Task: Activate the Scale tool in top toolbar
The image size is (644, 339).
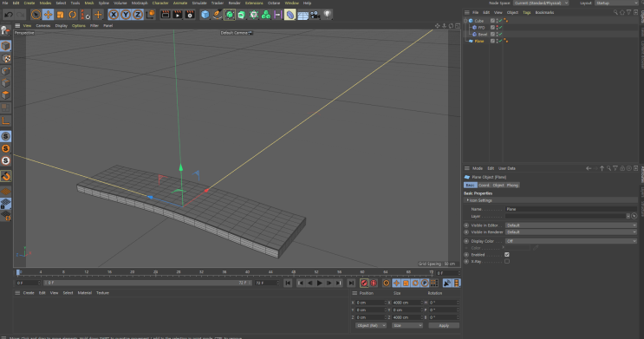Action: click(x=61, y=16)
